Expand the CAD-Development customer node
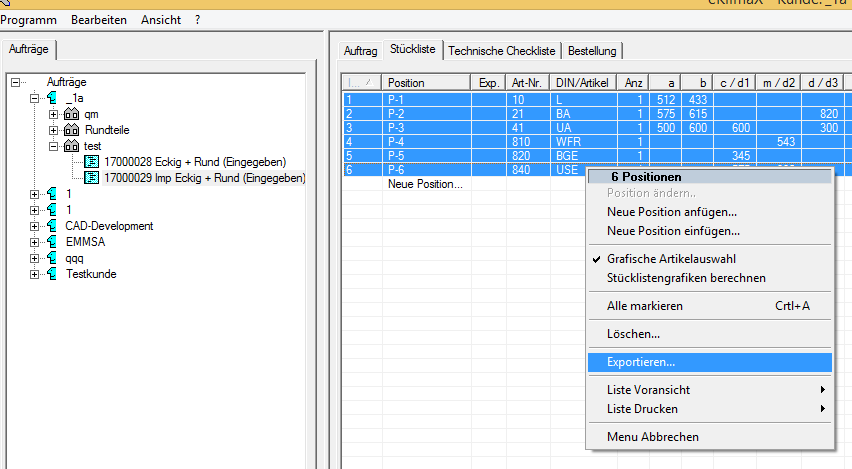The image size is (852, 469). tap(34, 226)
